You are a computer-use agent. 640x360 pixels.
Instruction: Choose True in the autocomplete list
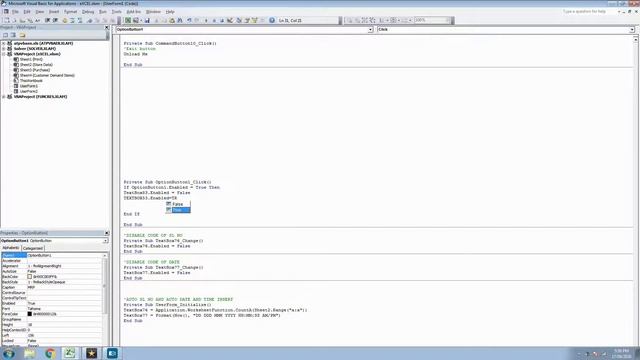(178, 210)
